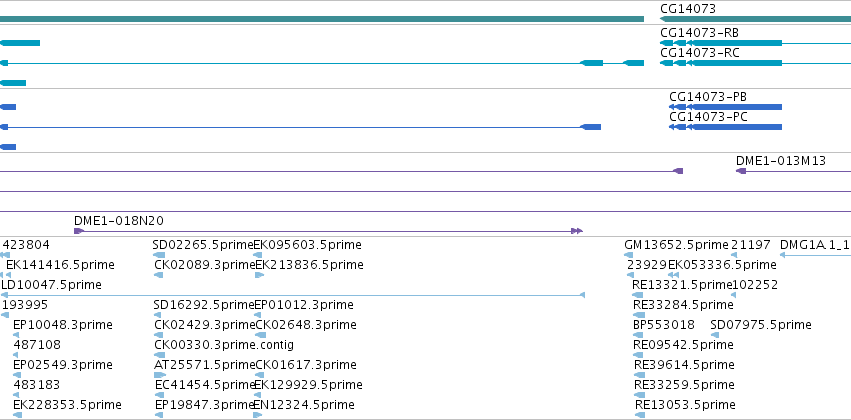Select the AT25571.5prime EST label
The height and width of the screenshot is (420, 851).
[205, 365]
